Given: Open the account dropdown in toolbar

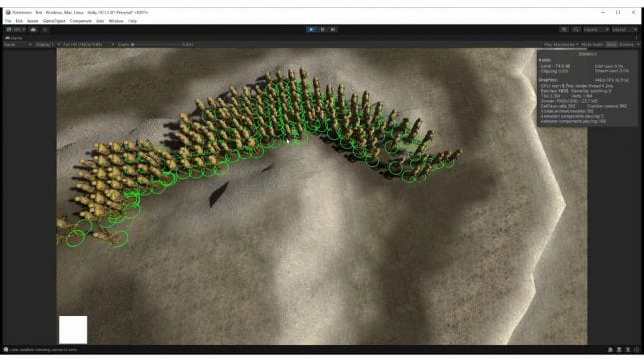Looking at the screenshot, I should tap(16, 29).
